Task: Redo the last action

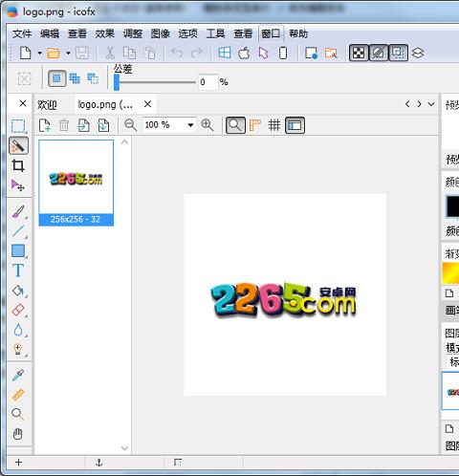Action: (196, 53)
